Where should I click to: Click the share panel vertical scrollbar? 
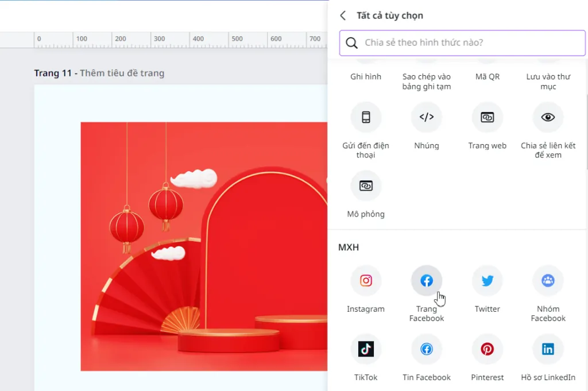tap(586, 131)
